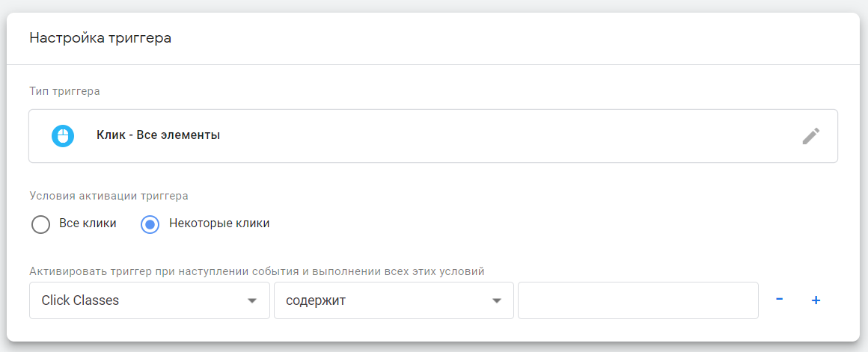Select the "Некоторые клики" radio button
The image size is (868, 352).
pos(150,223)
